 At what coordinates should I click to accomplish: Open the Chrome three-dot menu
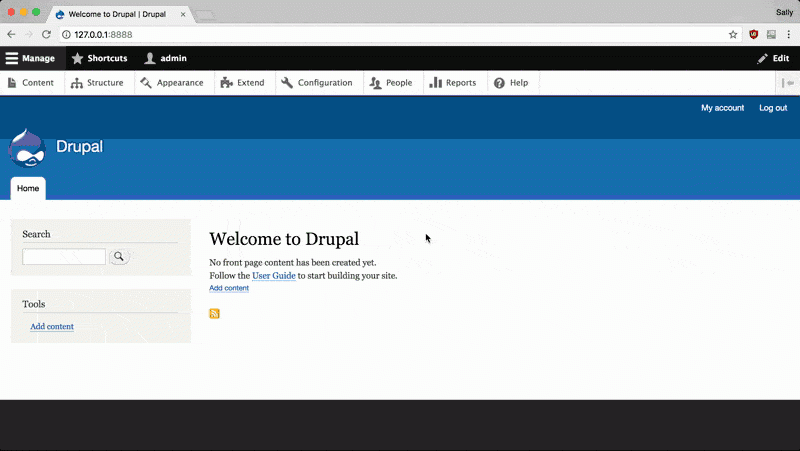tap(789, 35)
